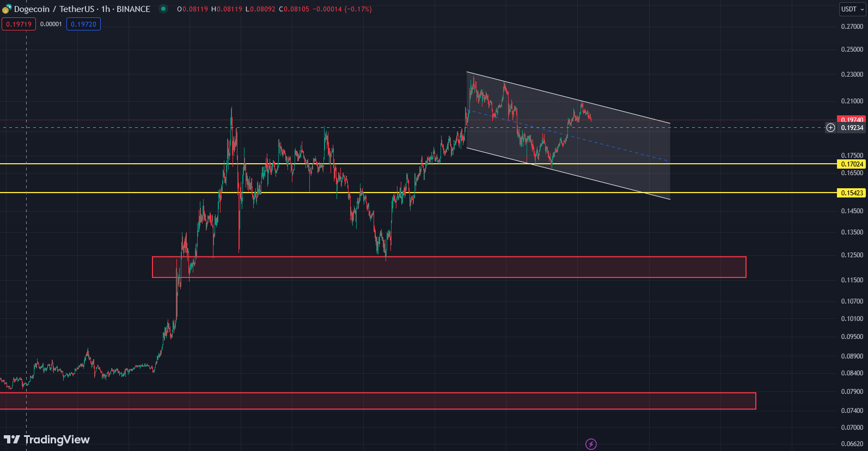Click the red 0.19740 current price label
This screenshot has width=868, height=451.
point(852,120)
